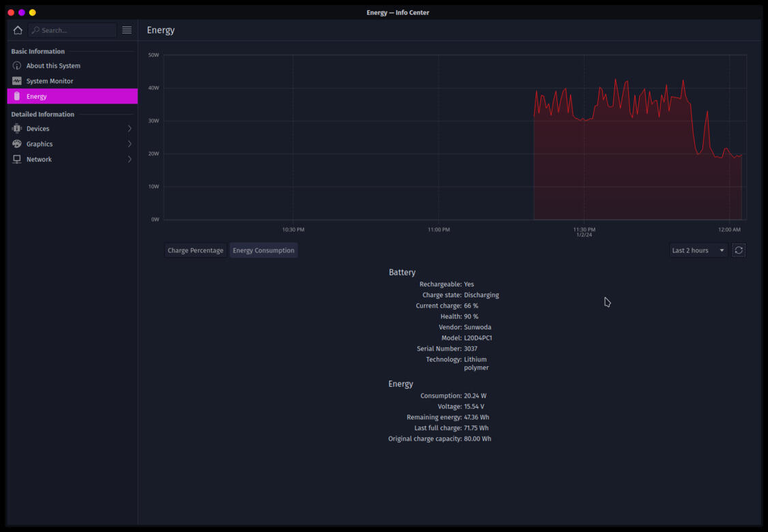Click the close window button

pos(11,12)
